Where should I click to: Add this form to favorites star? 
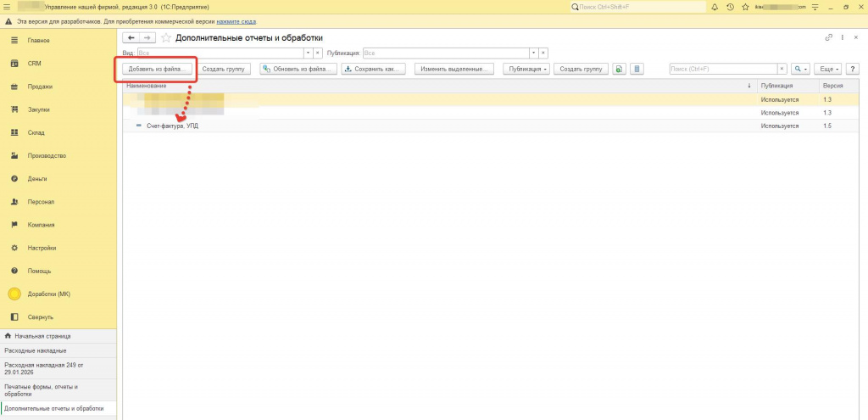(x=165, y=37)
